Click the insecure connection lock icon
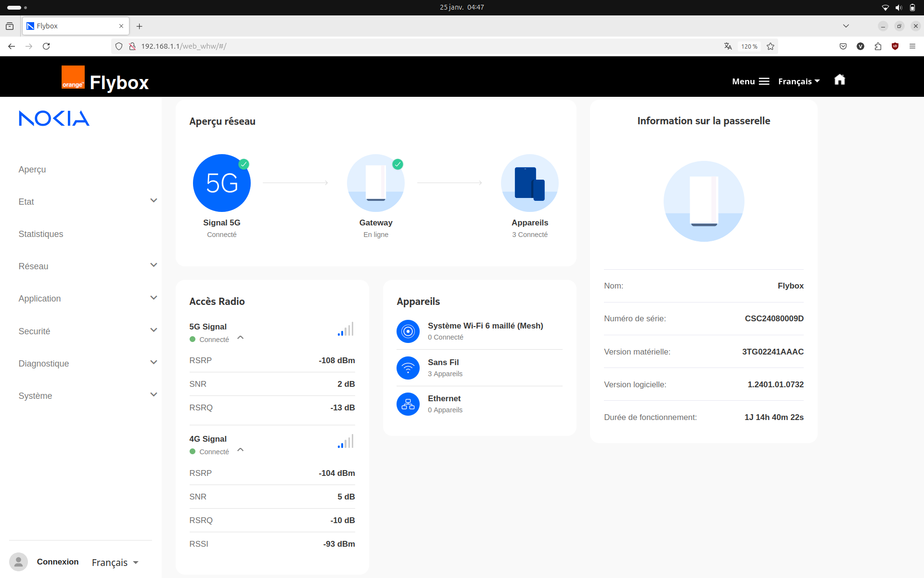Viewport: 924px width, 578px height. [132, 46]
